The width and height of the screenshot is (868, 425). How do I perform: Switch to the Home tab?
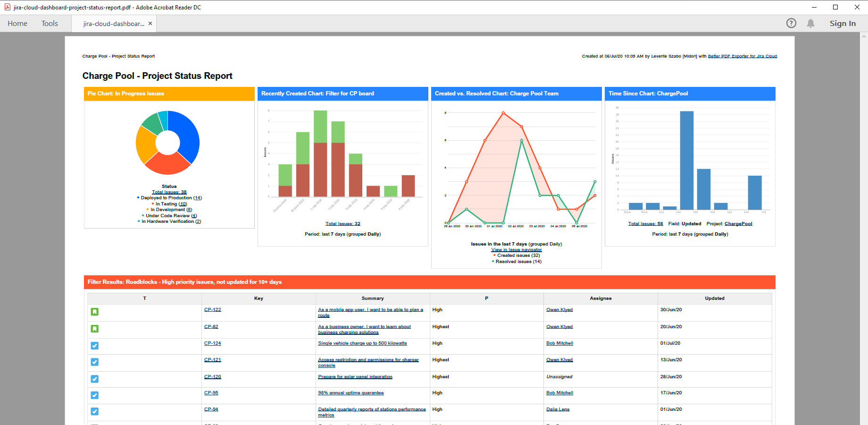pos(17,23)
